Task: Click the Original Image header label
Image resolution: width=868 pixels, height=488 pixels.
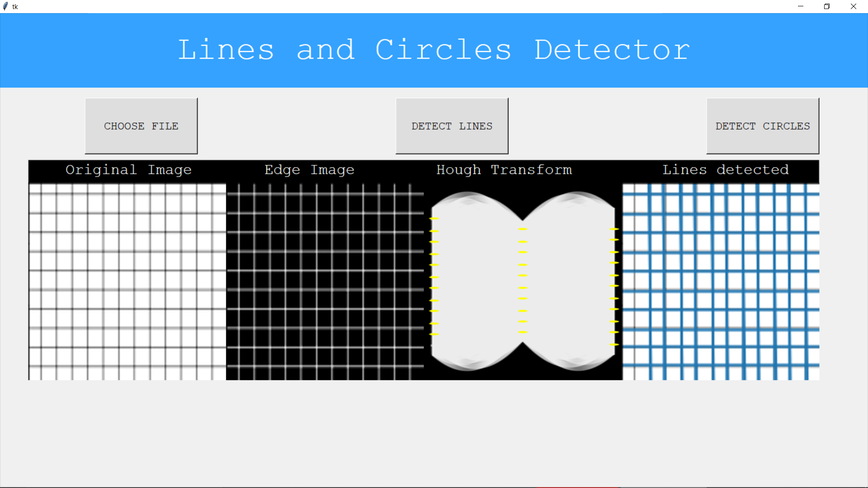Action: (x=128, y=170)
